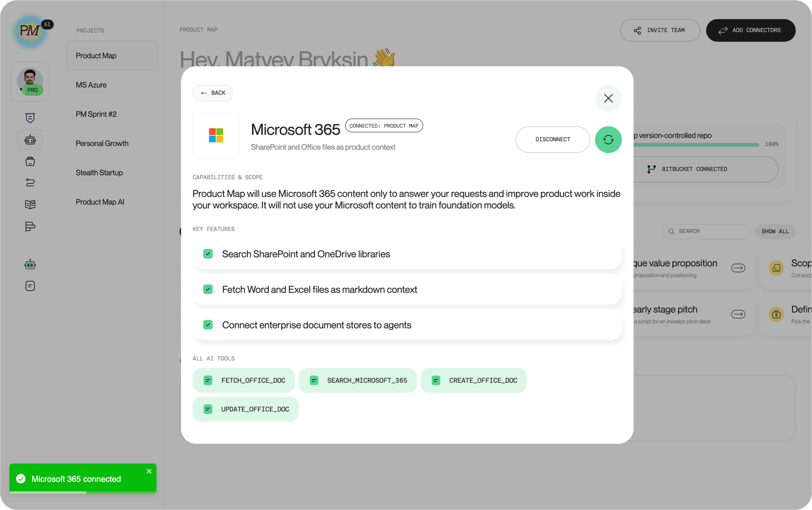Dismiss the Microsoft 365 connected toast
This screenshot has height=510, width=812.
click(149, 471)
